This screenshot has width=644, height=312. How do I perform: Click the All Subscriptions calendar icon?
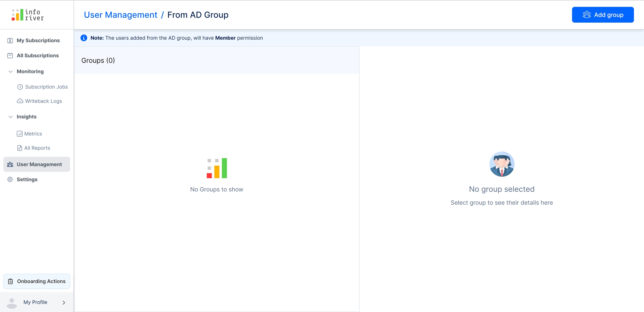[10, 56]
